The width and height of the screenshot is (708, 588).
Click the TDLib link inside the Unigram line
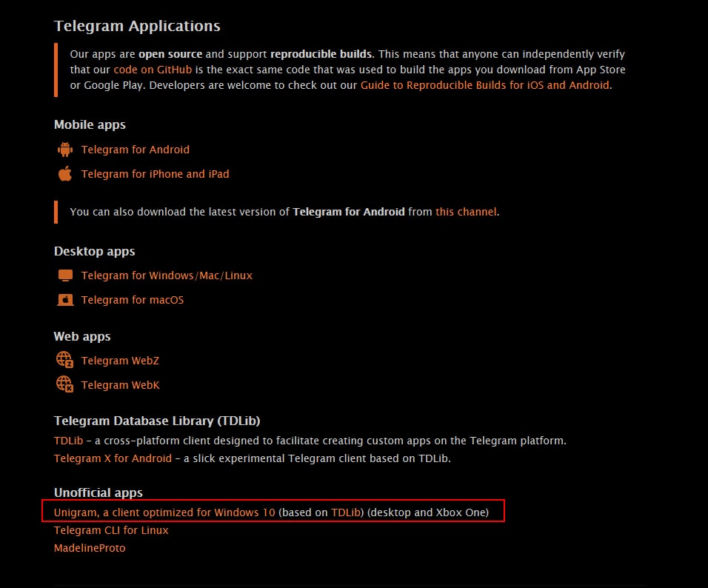[346, 512]
